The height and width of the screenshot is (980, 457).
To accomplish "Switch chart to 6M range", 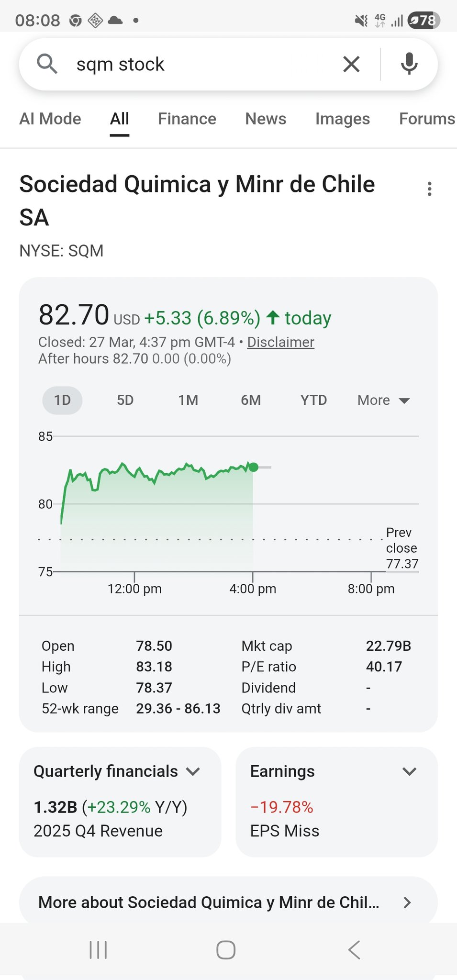I will [x=251, y=400].
